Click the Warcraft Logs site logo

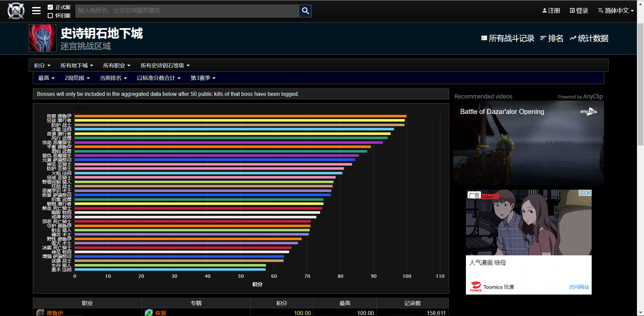[x=16, y=11]
